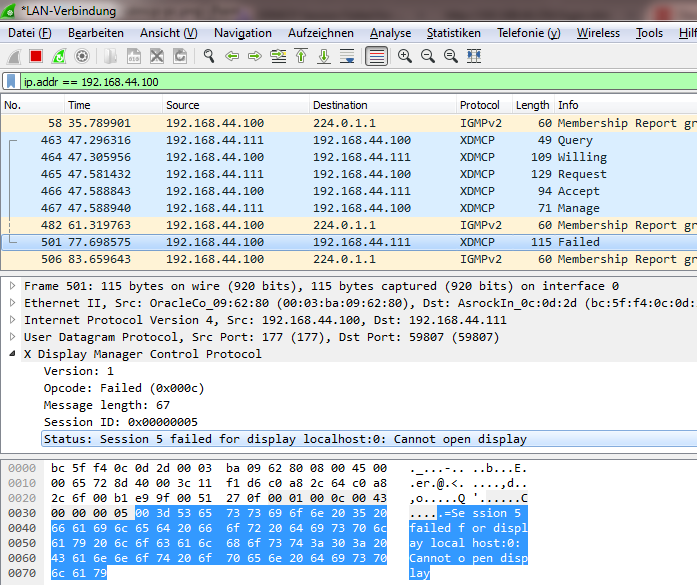Toggle auto-scroll during live capture
The height and width of the screenshot is (585, 697).
click(347, 56)
